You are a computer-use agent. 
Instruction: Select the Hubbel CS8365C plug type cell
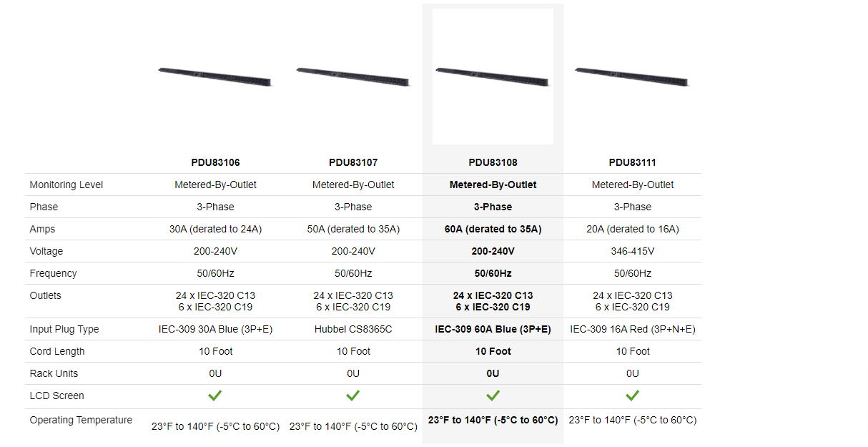point(353,329)
